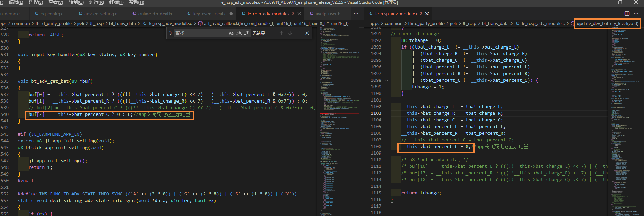644x216 pixels.
Task: Close le_rcsp_adv_module.c tab in right group
Action: tap(427, 14)
